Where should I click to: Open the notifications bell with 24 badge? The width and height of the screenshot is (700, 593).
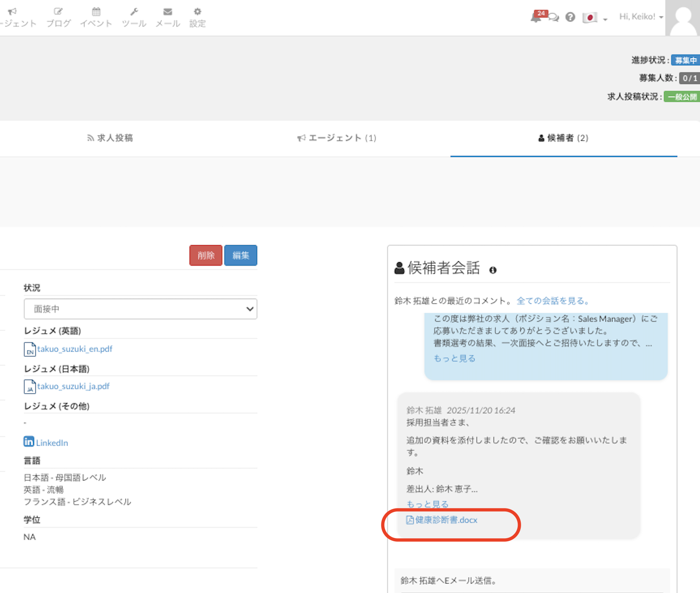pos(537,17)
